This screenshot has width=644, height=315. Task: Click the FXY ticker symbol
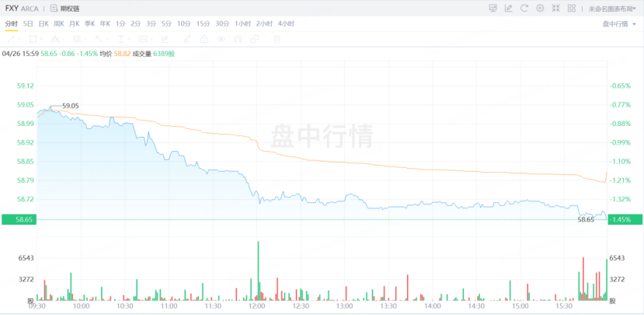[x=12, y=8]
